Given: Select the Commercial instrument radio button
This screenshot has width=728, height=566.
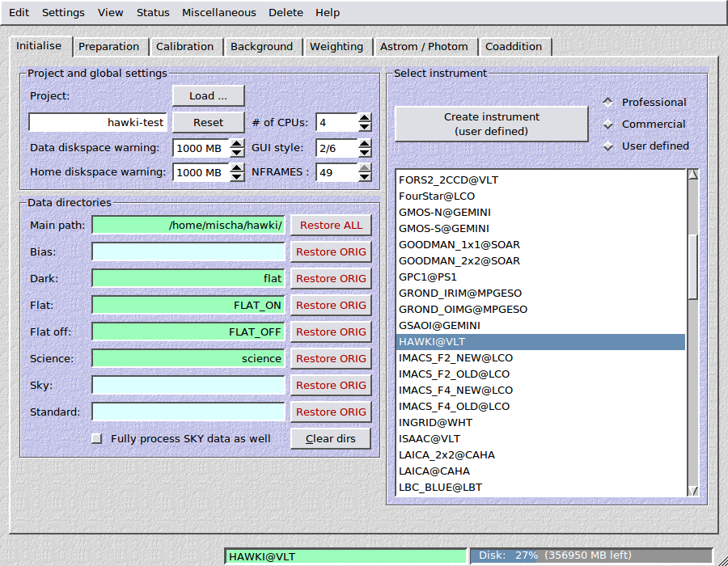Looking at the screenshot, I should (607, 125).
